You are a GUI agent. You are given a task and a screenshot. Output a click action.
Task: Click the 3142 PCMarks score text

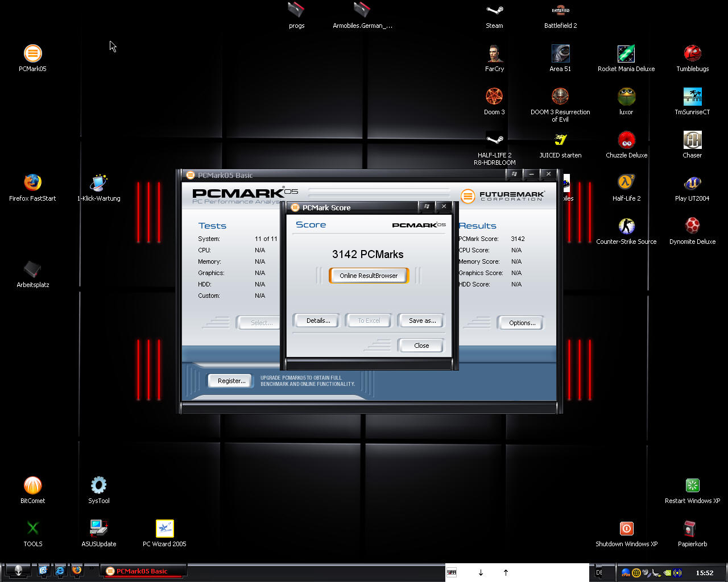368,254
